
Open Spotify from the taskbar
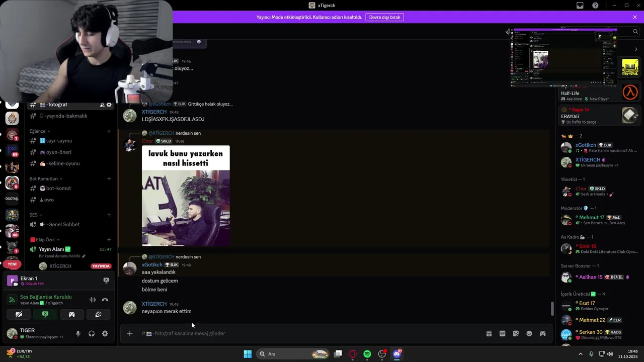click(x=367, y=354)
